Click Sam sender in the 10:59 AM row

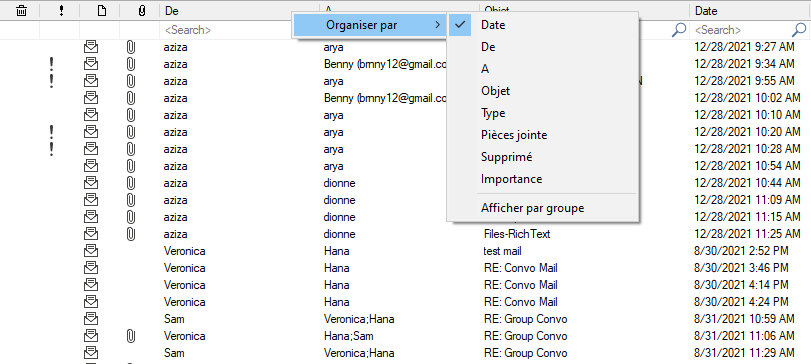(174, 319)
